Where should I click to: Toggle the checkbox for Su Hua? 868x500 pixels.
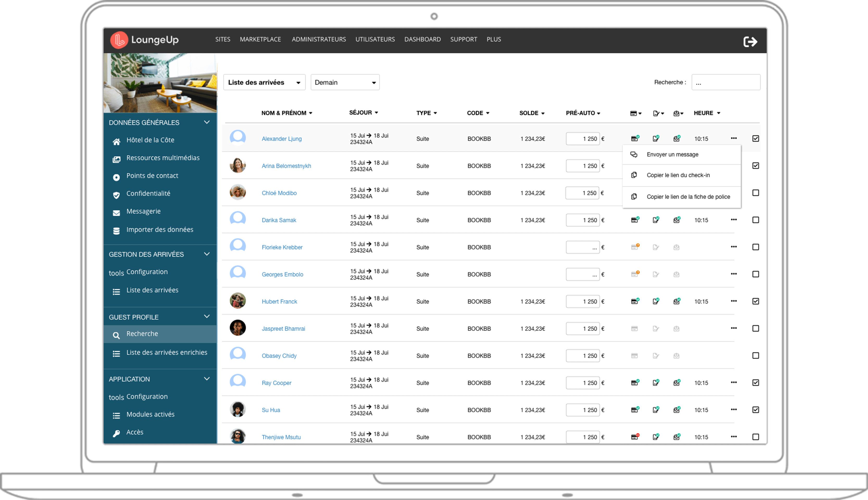coord(755,410)
